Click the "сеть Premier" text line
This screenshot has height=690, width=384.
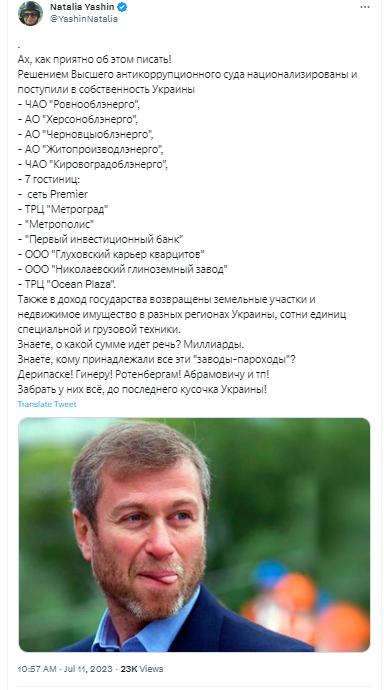53,194
